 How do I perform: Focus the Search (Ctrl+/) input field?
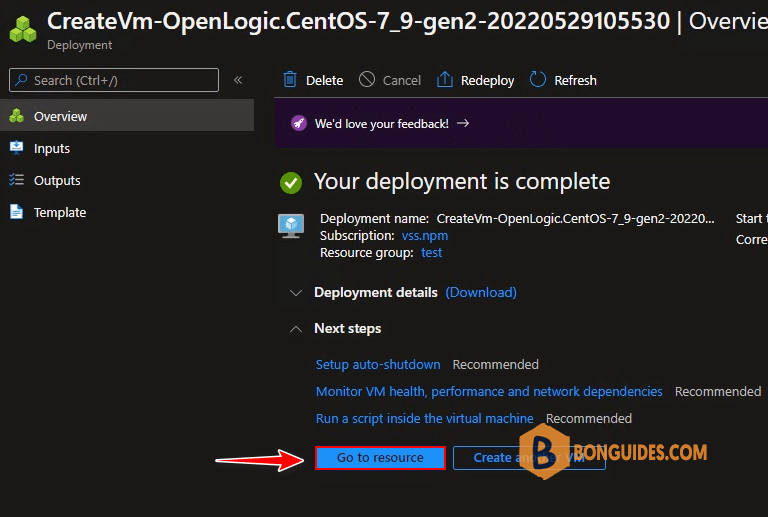[x=114, y=80]
